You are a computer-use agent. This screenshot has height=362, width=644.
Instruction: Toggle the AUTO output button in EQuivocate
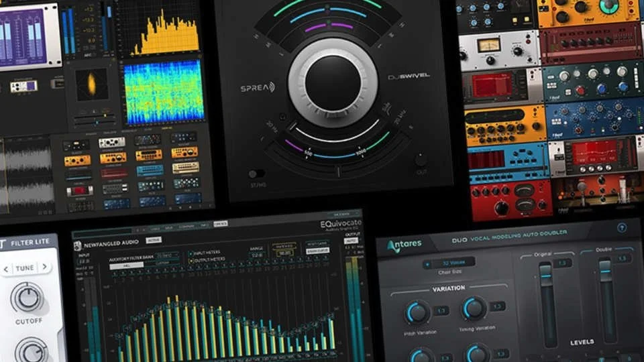(x=351, y=241)
